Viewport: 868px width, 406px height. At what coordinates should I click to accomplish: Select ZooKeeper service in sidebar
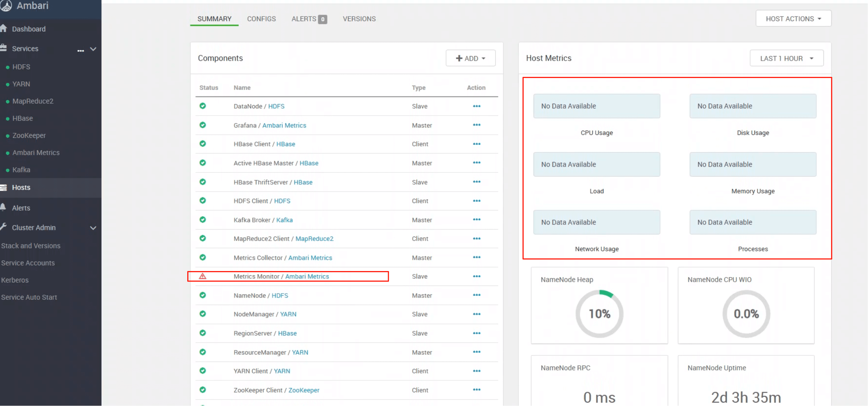click(x=29, y=136)
